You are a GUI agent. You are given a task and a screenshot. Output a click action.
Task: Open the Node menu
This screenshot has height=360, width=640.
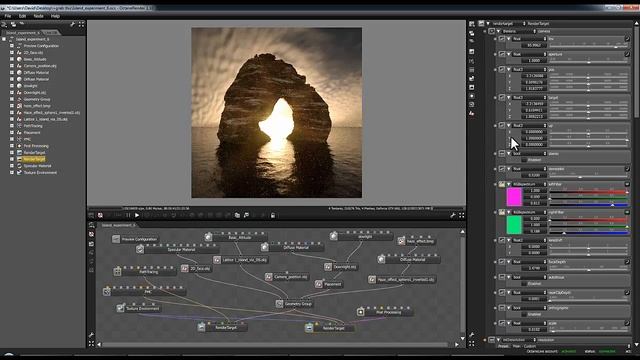click(x=38, y=16)
